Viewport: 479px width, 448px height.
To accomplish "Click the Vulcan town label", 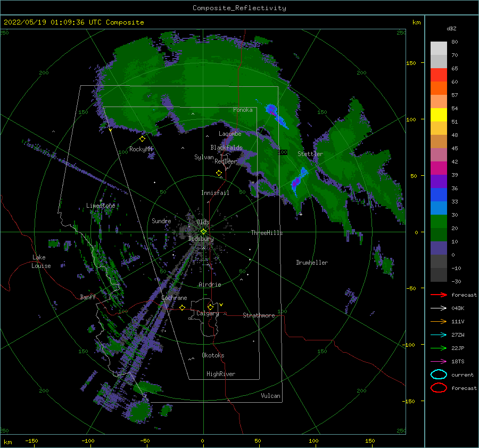I will tap(270, 396).
